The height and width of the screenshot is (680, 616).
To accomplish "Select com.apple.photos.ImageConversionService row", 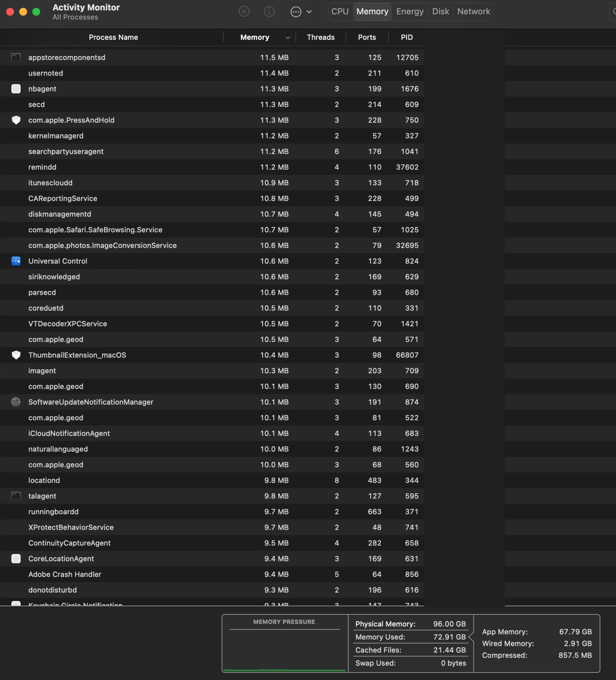I will (x=212, y=245).
